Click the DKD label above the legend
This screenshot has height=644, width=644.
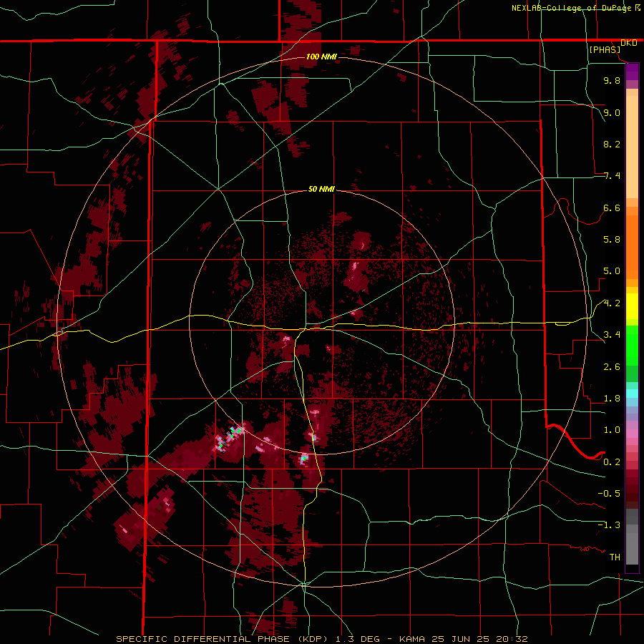628,43
